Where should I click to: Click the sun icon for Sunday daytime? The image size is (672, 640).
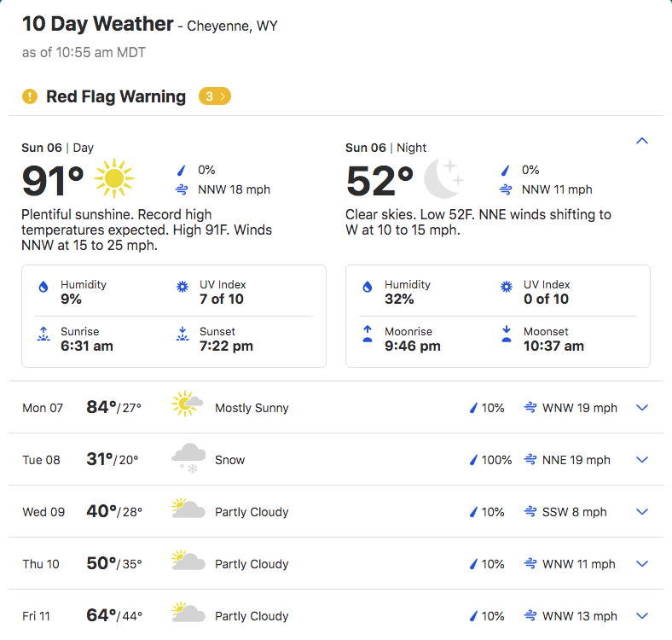(x=114, y=179)
